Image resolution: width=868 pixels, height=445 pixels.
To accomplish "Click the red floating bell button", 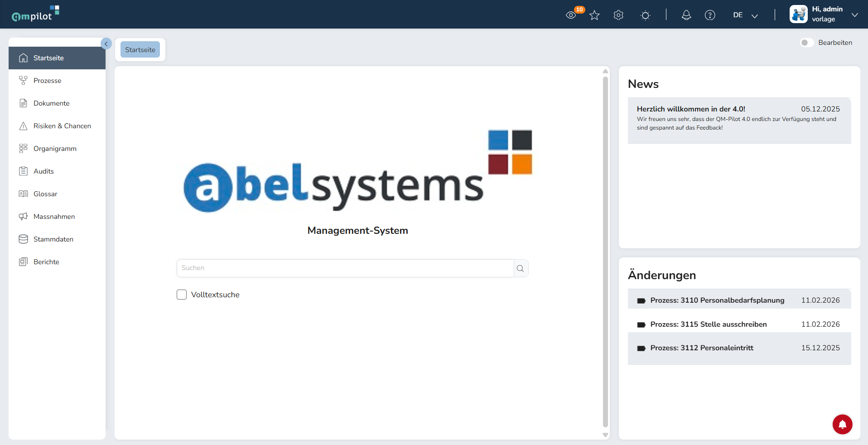I will 842,425.
